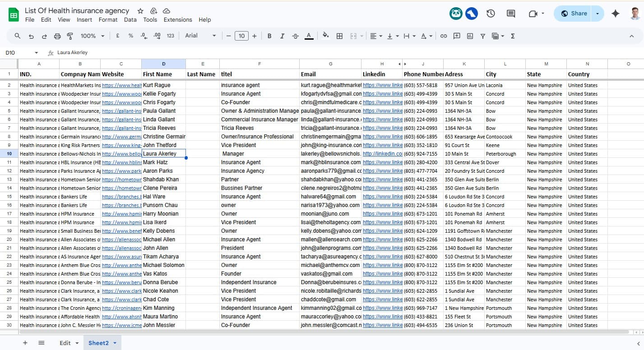Open the Extensions menu

tap(178, 20)
